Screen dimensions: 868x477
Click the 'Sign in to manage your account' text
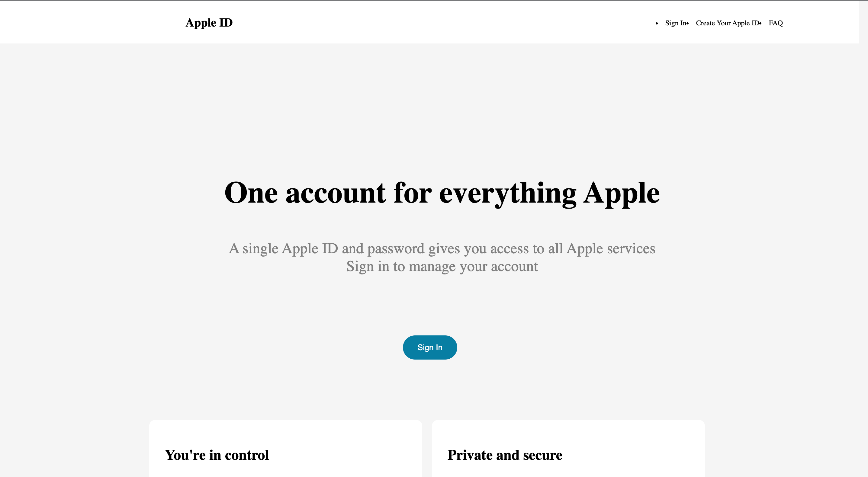pos(442,267)
